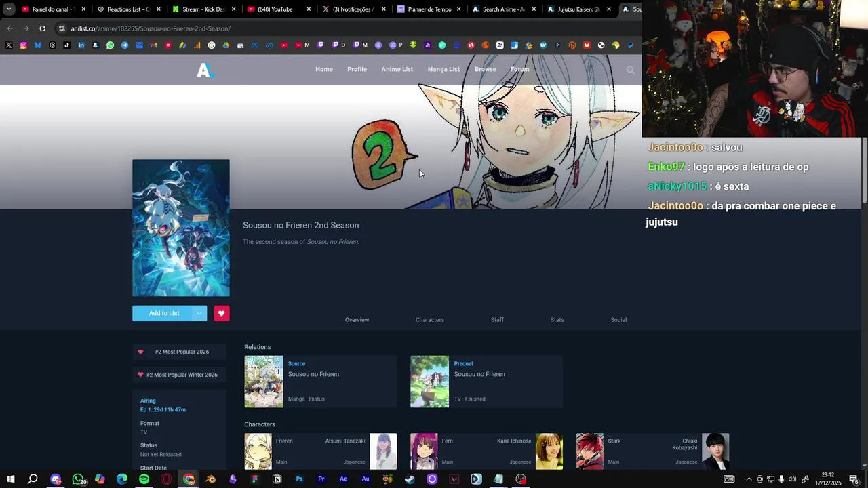Switch to the Reactions List tab
The width and height of the screenshot is (868, 488).
[129, 9]
